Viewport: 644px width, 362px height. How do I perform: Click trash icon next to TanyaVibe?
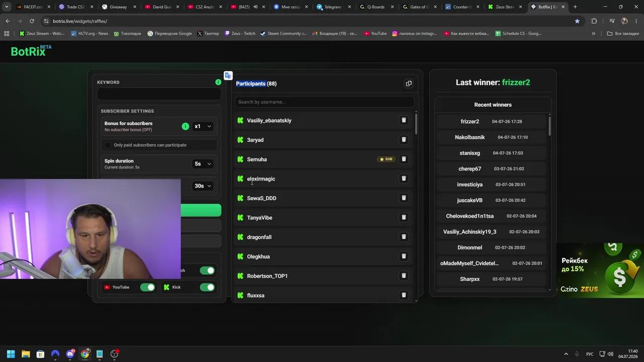[x=404, y=217]
